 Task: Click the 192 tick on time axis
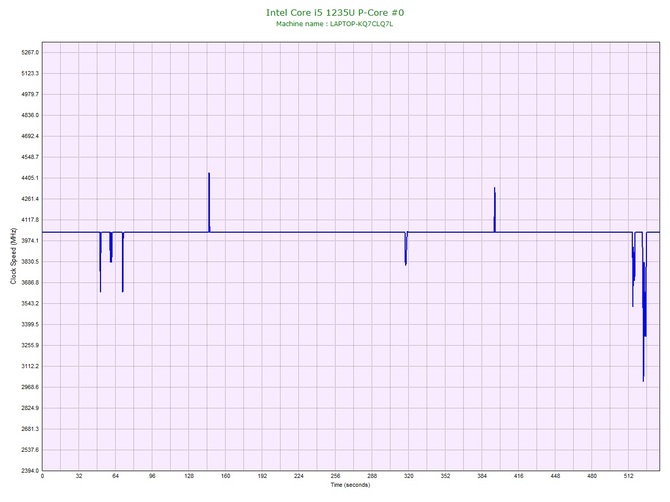point(262,476)
